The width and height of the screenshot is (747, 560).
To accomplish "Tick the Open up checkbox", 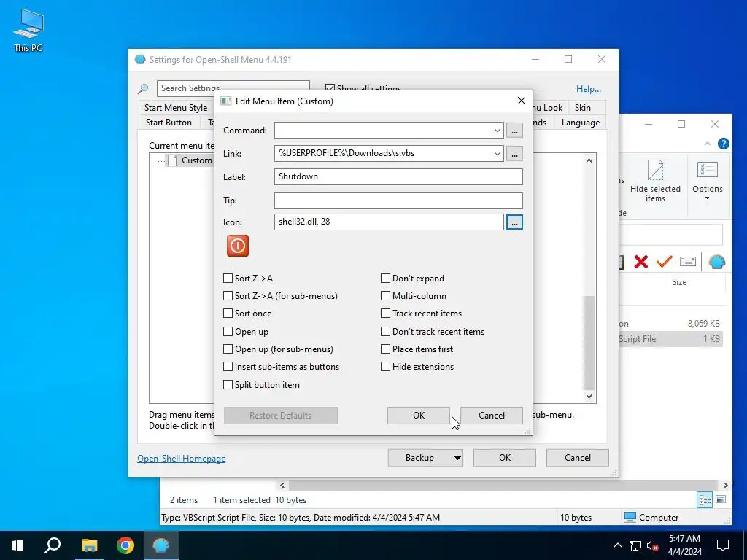I will (228, 332).
